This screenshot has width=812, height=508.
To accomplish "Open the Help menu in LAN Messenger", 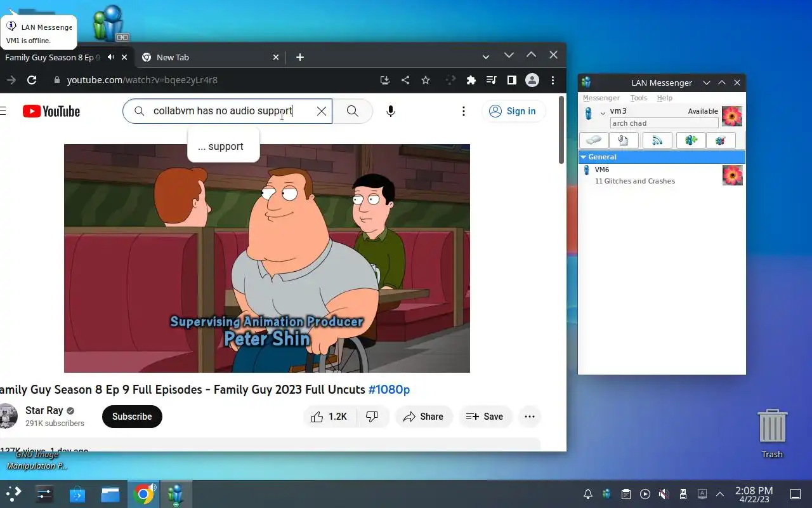I will click(664, 98).
